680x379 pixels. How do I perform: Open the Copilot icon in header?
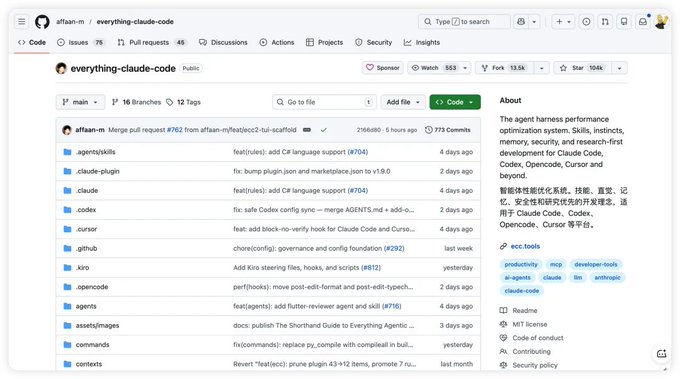coord(521,22)
